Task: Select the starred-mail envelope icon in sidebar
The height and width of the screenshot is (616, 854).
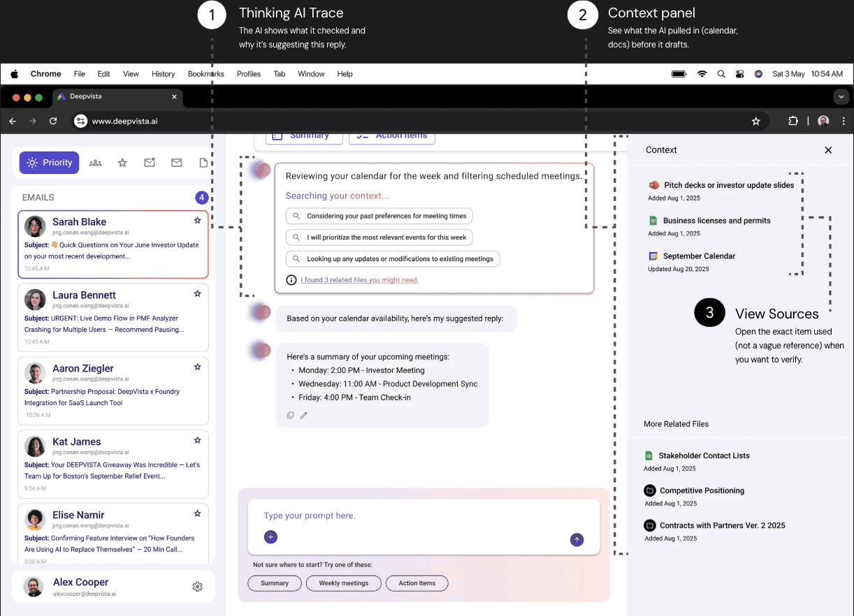Action: point(150,163)
